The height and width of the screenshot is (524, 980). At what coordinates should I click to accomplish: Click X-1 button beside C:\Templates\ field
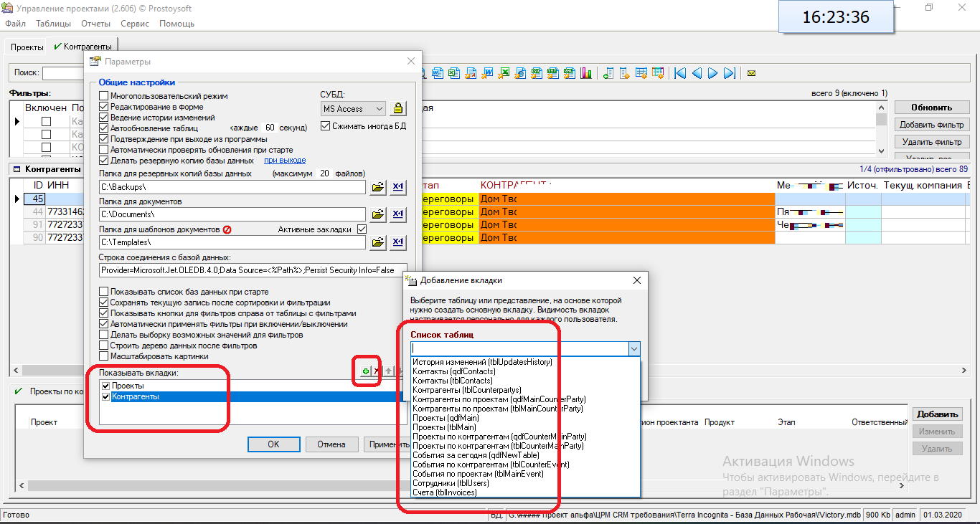(x=398, y=243)
